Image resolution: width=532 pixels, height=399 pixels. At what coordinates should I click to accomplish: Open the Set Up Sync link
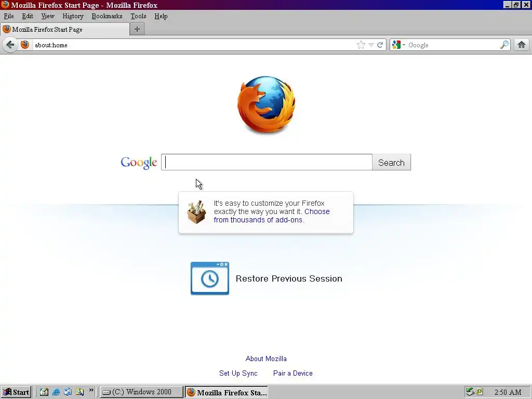point(238,373)
